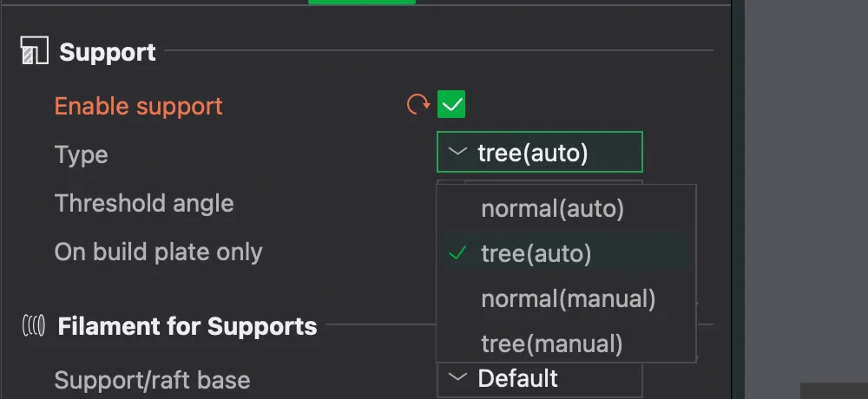Screen dimensions: 868x399
Task: Click the Filament for Supports heading
Action: (x=187, y=326)
